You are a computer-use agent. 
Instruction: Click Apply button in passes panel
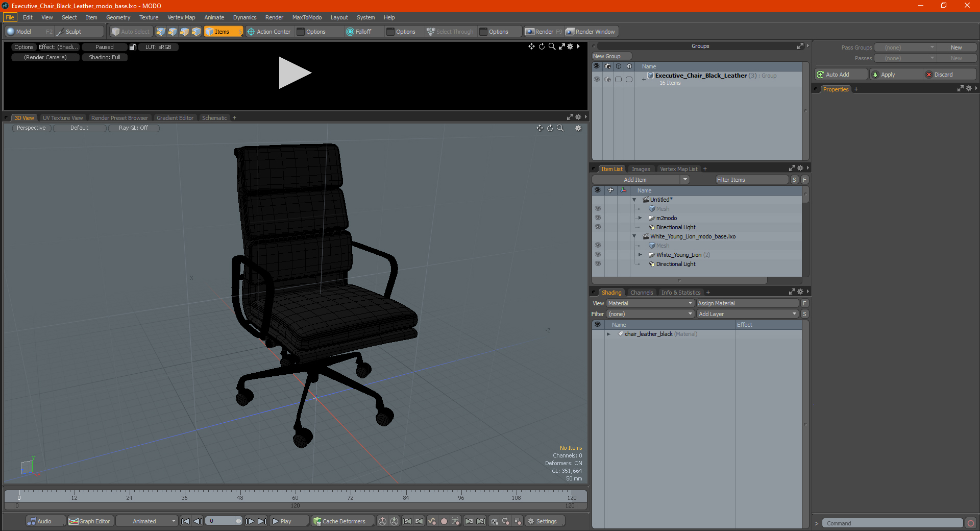pyautogui.click(x=897, y=75)
